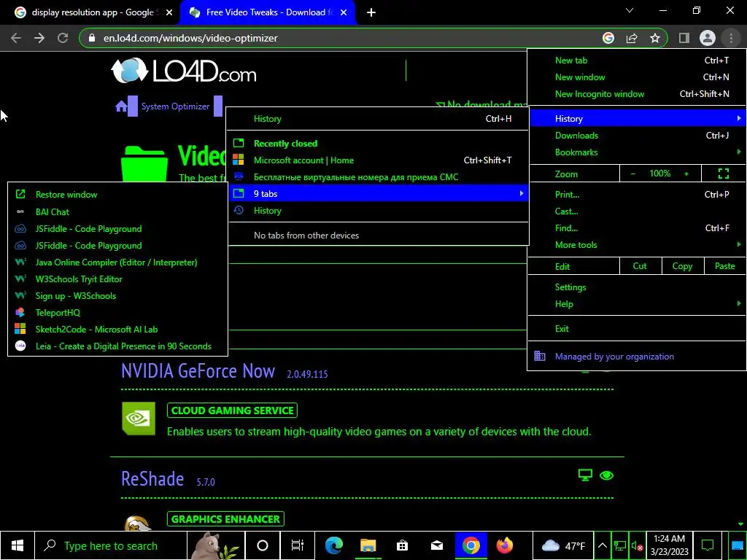The width and height of the screenshot is (747, 560).
Task: Choose Print... from menu
Action: pyautogui.click(x=637, y=194)
